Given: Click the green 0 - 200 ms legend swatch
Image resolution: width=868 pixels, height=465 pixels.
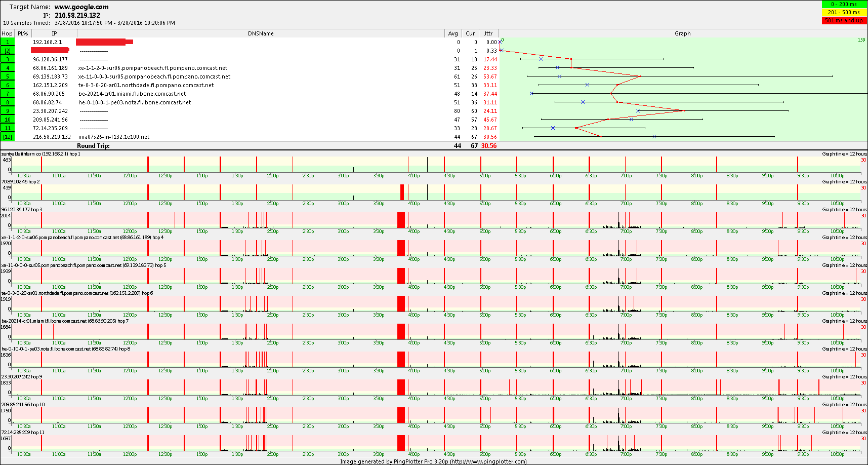Looking at the screenshot, I should click(844, 4).
